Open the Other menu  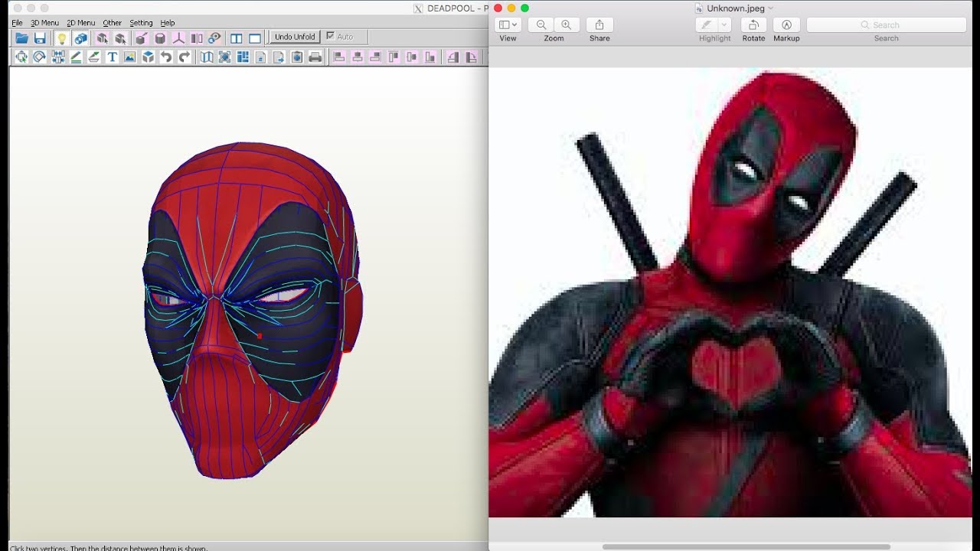point(113,23)
